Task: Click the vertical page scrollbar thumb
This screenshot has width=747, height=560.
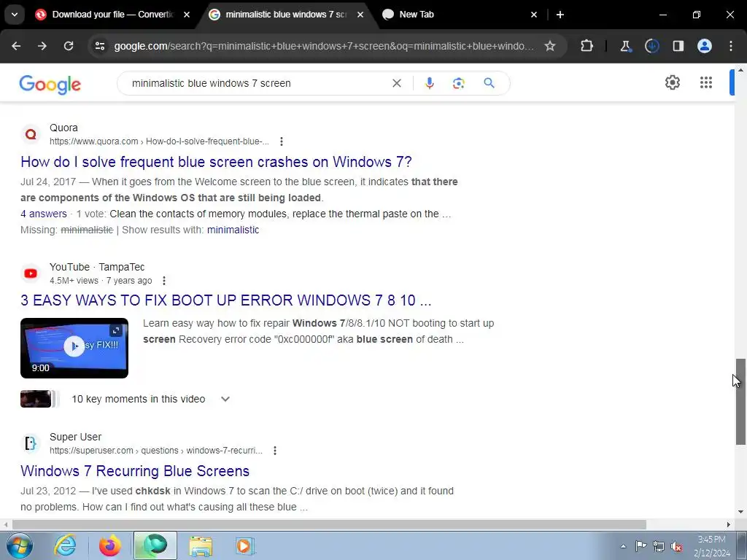Action: click(740, 402)
